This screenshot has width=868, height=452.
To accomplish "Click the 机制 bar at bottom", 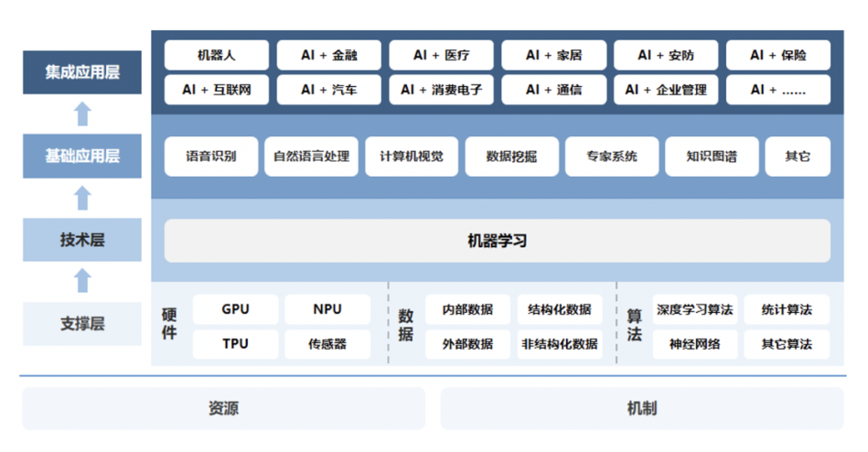I will point(641,408).
